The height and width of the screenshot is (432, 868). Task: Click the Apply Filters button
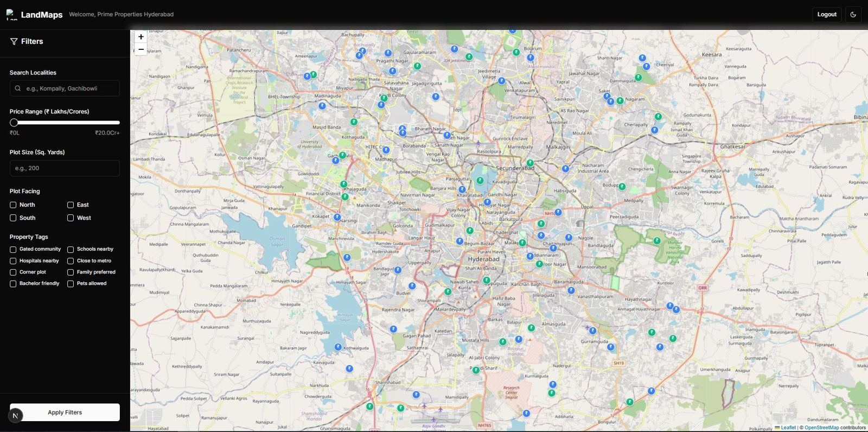[x=65, y=412]
